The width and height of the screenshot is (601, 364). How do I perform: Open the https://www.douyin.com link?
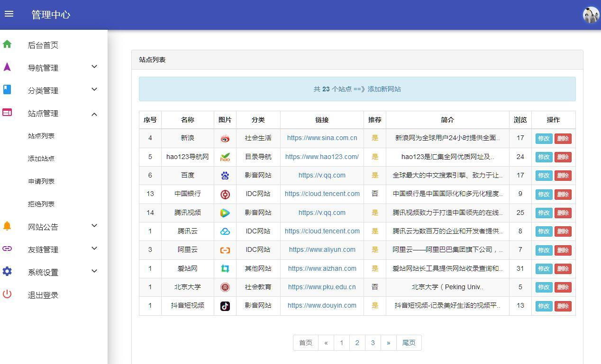322,305
